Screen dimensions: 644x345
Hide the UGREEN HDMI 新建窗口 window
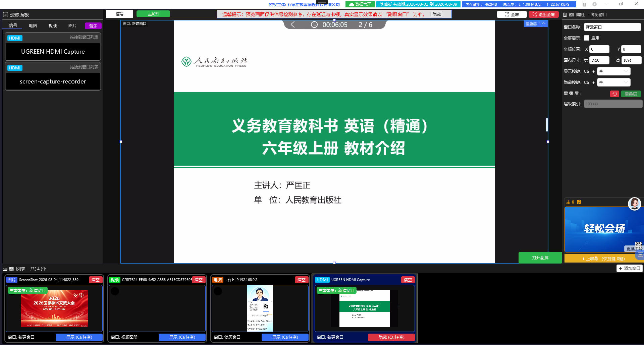tap(391, 337)
